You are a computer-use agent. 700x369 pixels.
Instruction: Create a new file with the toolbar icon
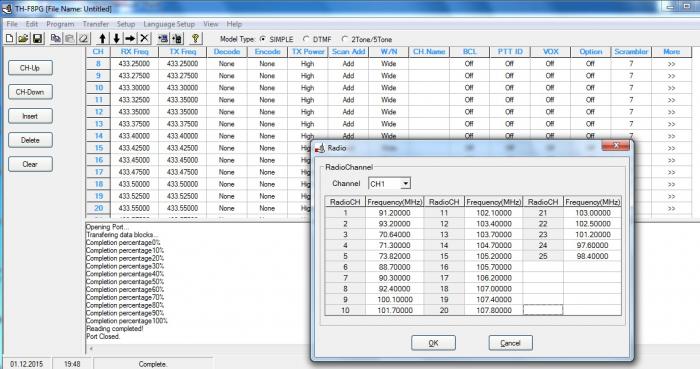[9, 39]
